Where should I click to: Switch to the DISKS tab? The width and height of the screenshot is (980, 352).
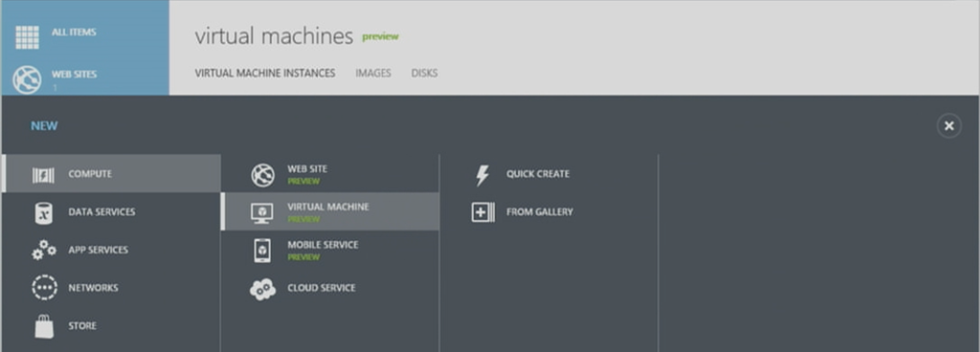tap(424, 73)
